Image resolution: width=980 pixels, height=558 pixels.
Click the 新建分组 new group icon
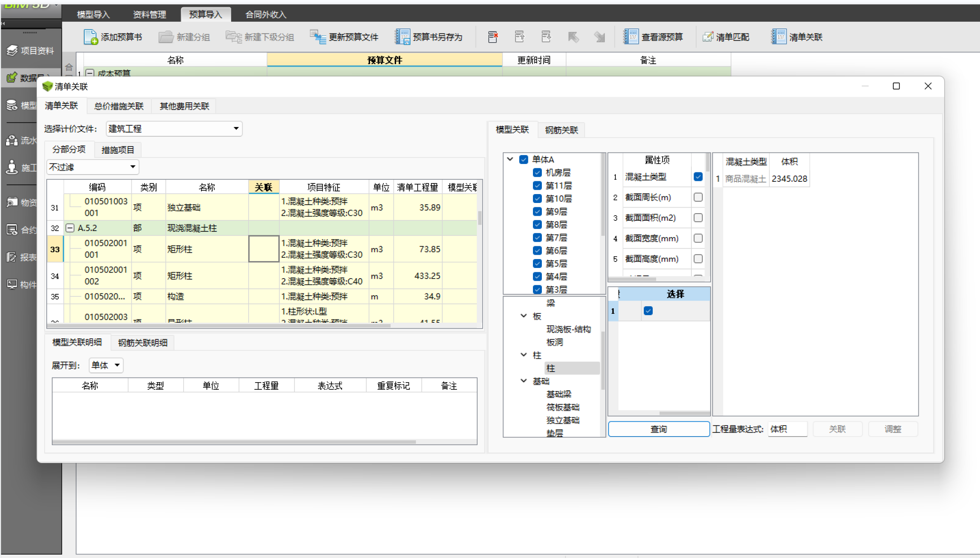[x=166, y=37]
